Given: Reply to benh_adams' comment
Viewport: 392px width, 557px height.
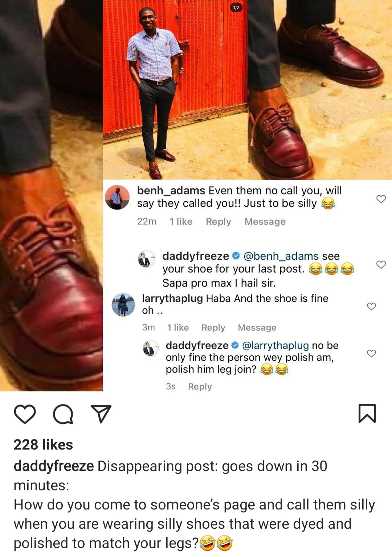Looking at the screenshot, I should (218, 221).
